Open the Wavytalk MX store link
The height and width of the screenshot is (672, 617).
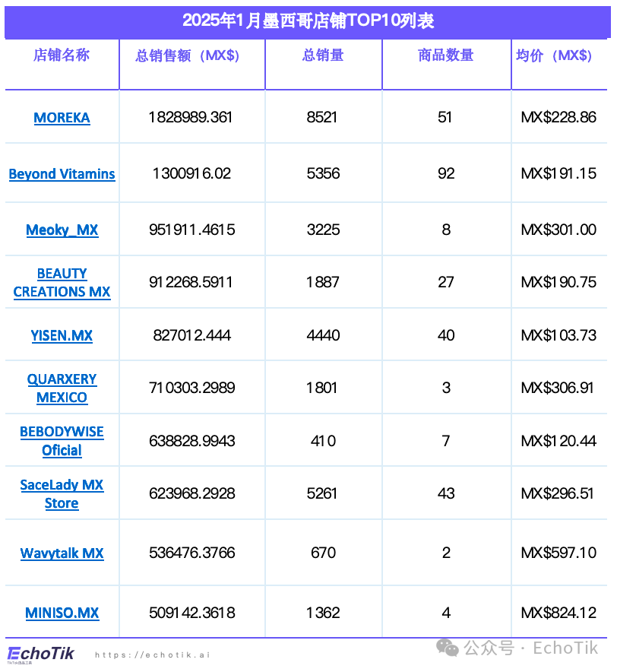click(62, 553)
